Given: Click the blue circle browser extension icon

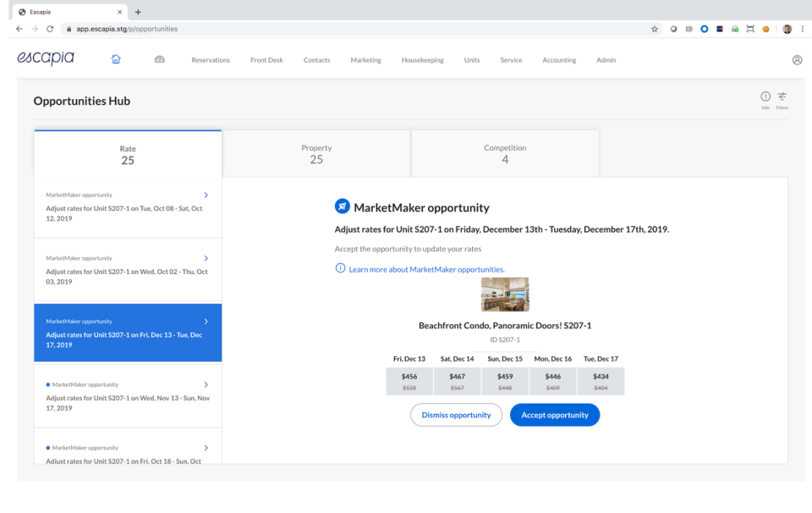Looking at the screenshot, I should [705, 29].
